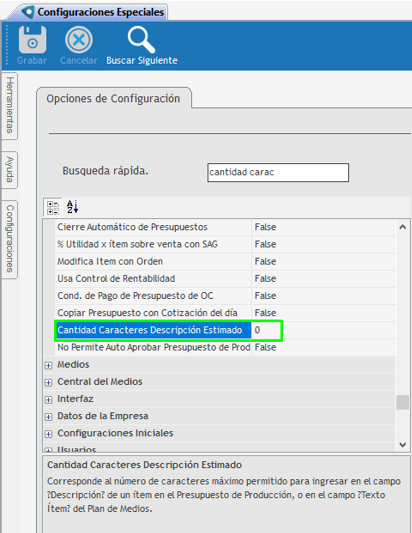Expand the Central del Medios category
412x533 pixels.
point(49,382)
